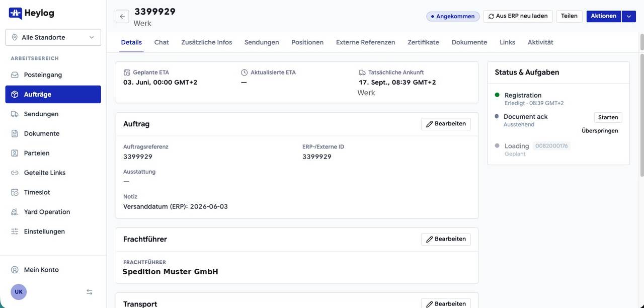
Task: Click the Geteilte Links chain icon
Action: click(15, 173)
